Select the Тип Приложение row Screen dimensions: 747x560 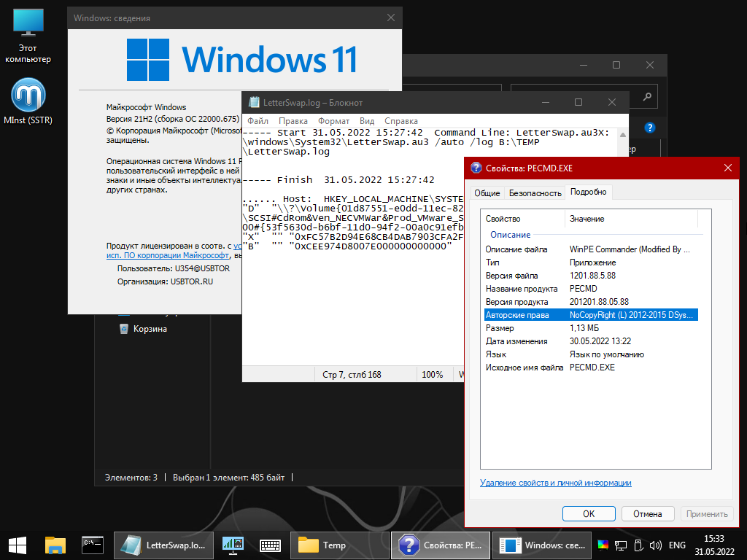click(x=591, y=262)
